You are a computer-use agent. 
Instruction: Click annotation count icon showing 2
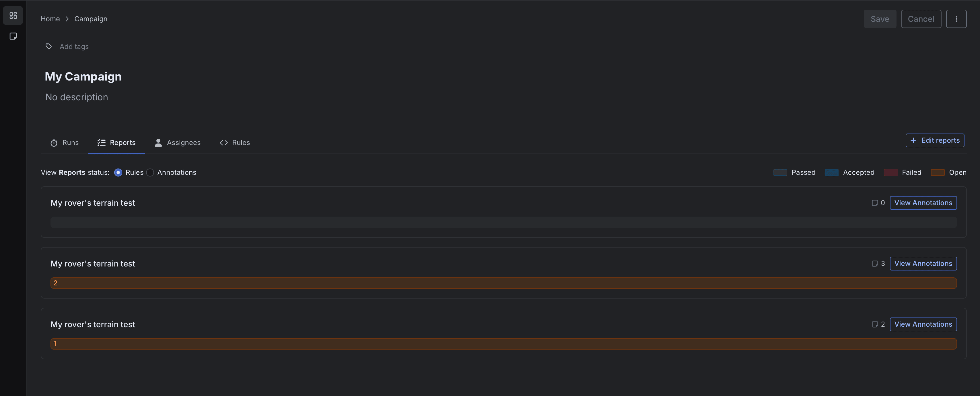875,325
